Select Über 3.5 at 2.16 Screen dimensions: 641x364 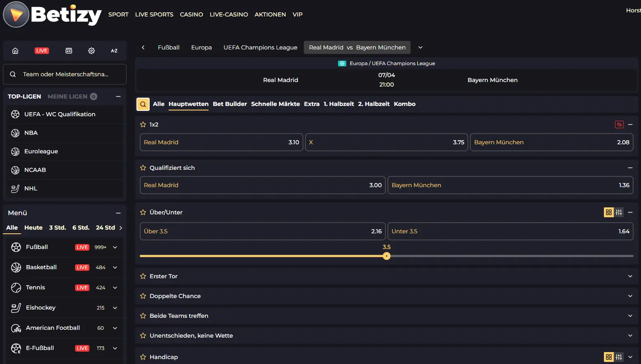pyautogui.click(x=263, y=231)
